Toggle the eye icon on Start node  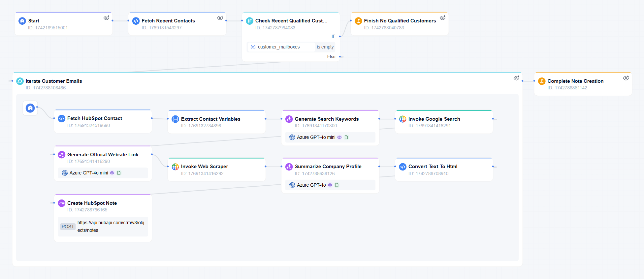pyautogui.click(x=106, y=18)
